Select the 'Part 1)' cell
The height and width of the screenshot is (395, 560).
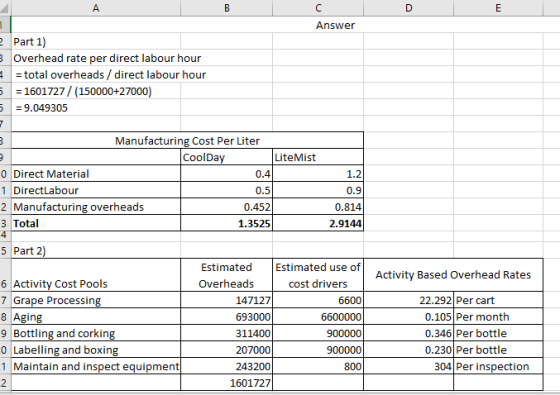pos(96,41)
